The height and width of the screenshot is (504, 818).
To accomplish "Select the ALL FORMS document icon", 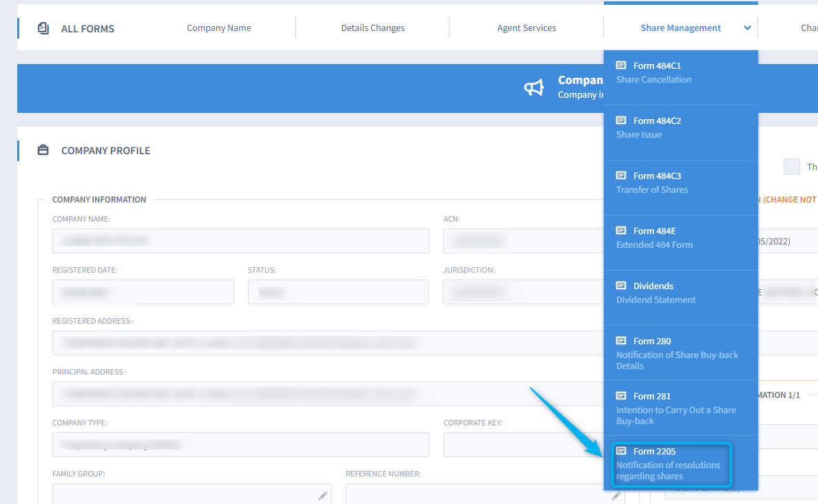I will pyautogui.click(x=43, y=28).
